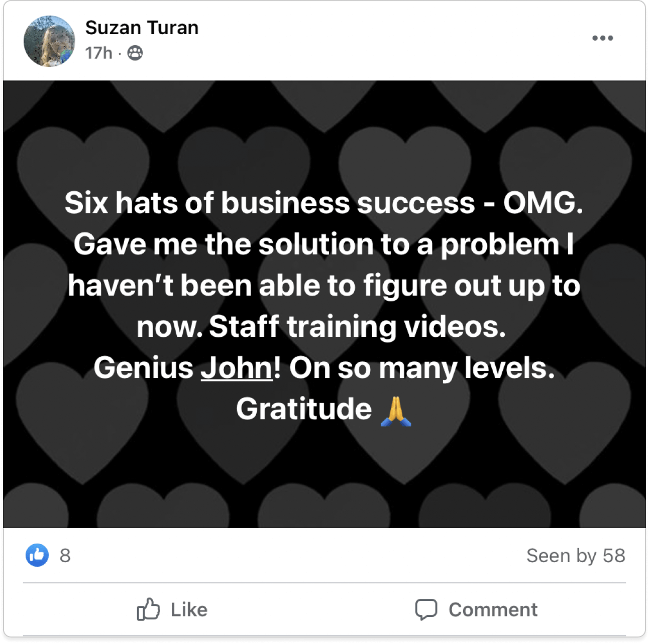
Task: Click the praying hands emoji
Action: [x=396, y=411]
